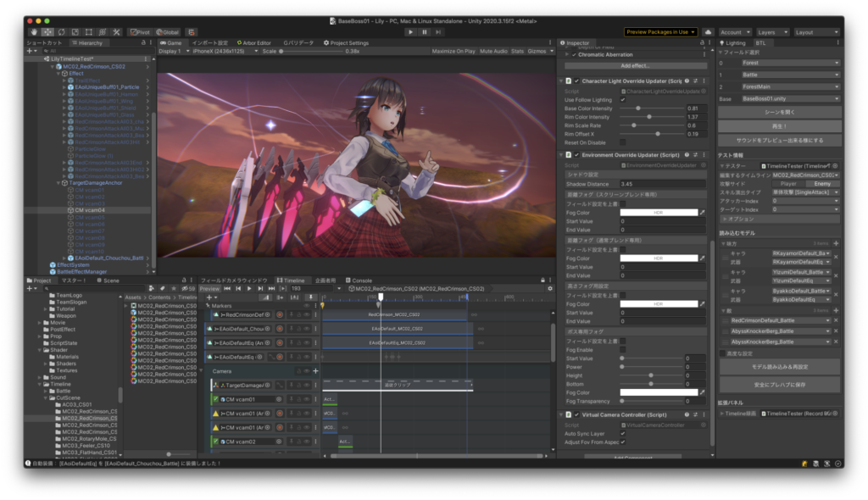Click the record button on RedCrimsonDef track
The width and height of the screenshot is (868, 500).
[280, 314]
